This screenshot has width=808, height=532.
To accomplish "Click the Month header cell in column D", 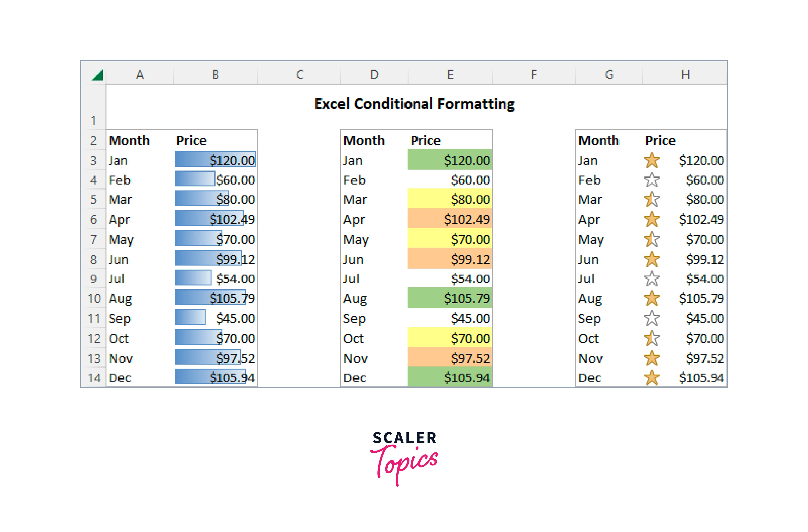I will [364, 140].
